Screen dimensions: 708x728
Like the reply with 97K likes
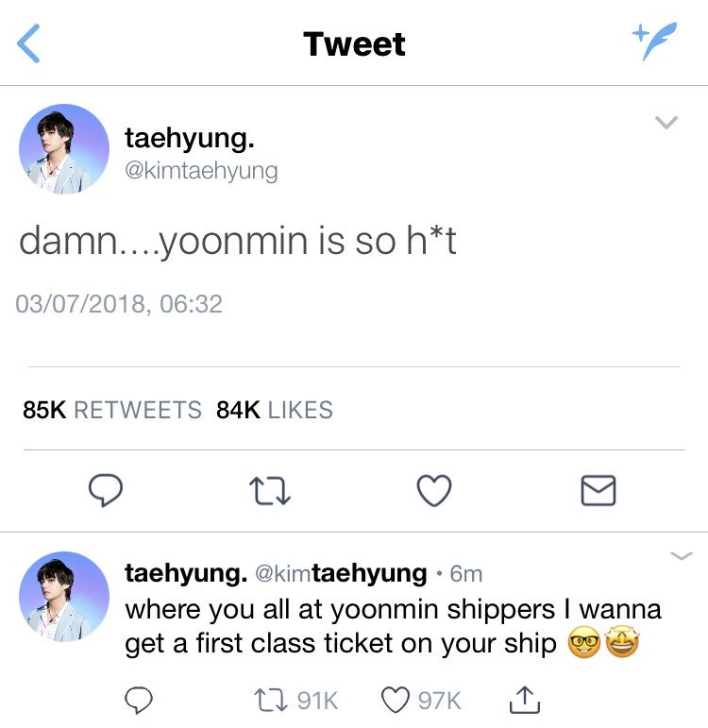pos(421,700)
